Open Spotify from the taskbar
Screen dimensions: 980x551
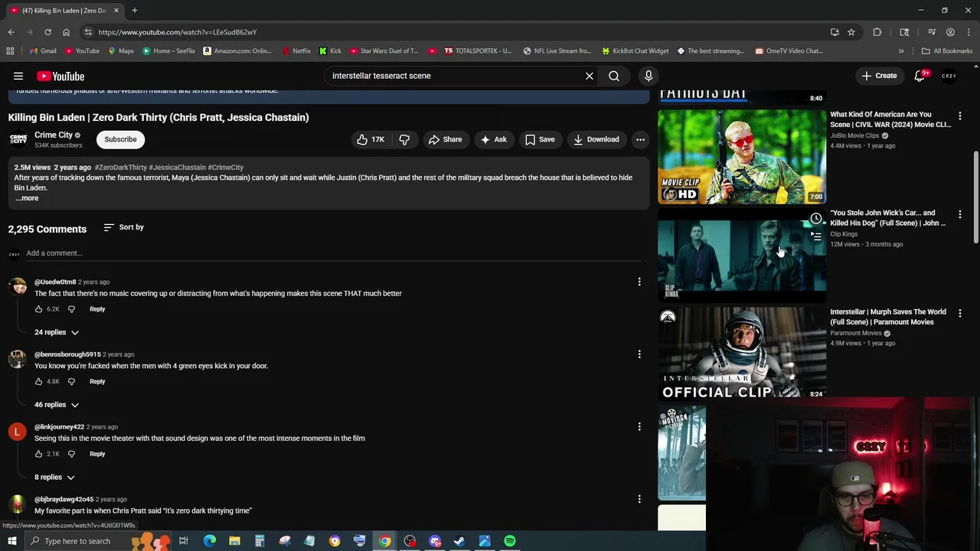pos(510,541)
